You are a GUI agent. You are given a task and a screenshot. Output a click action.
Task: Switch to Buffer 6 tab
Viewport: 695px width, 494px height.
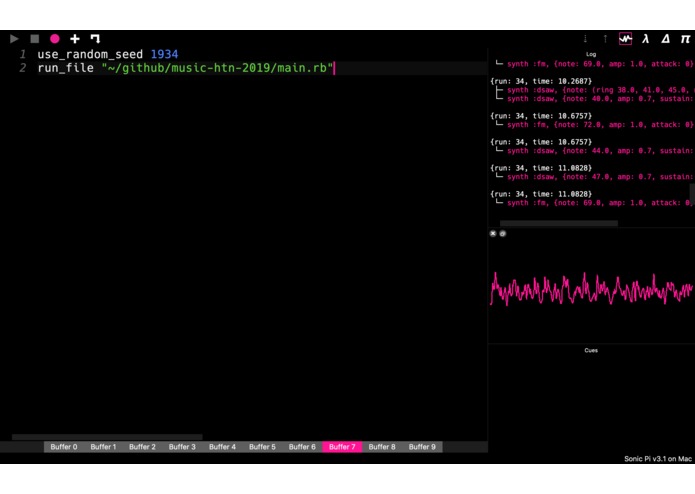[302, 447]
